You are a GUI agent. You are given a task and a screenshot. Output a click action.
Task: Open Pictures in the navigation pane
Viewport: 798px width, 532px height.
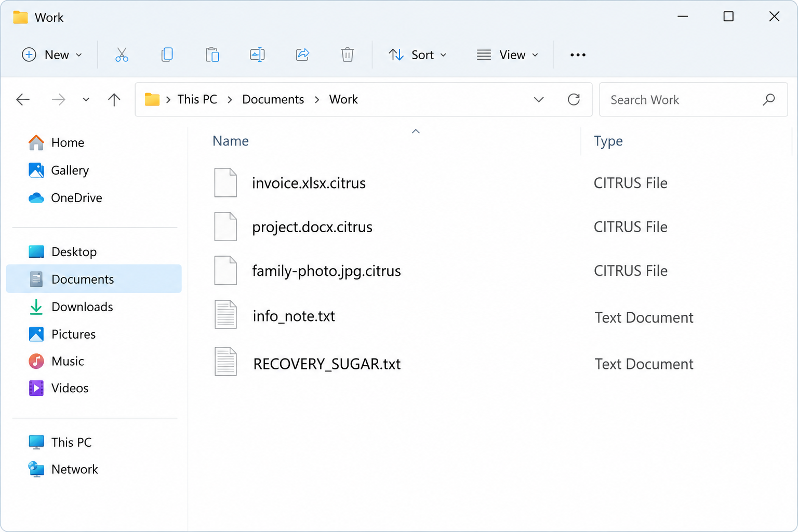[x=94, y=334]
